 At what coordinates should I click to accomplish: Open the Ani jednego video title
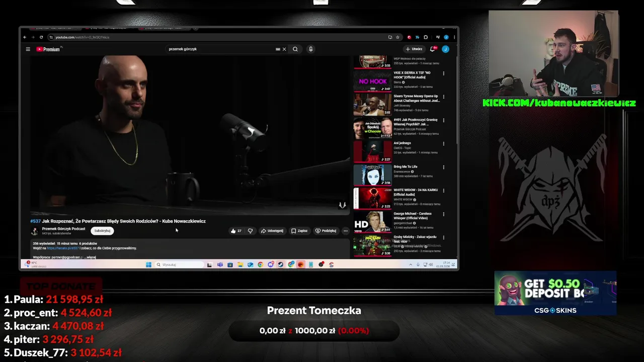(x=402, y=143)
